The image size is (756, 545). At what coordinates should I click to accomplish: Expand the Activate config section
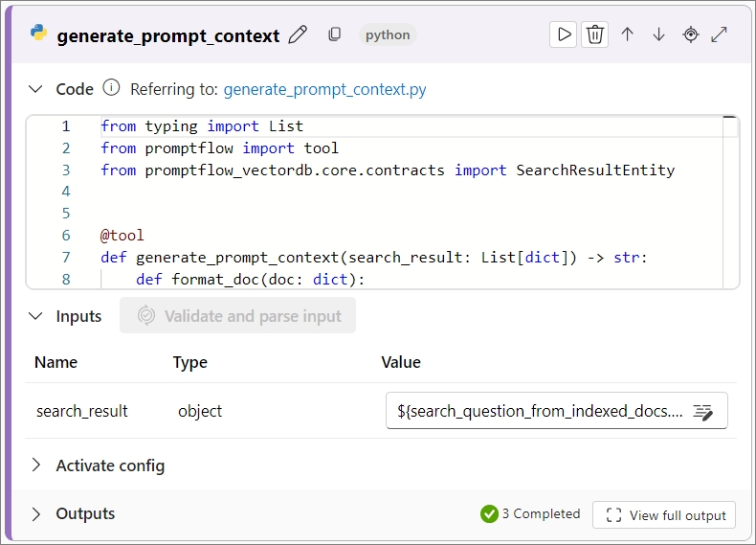click(35, 465)
